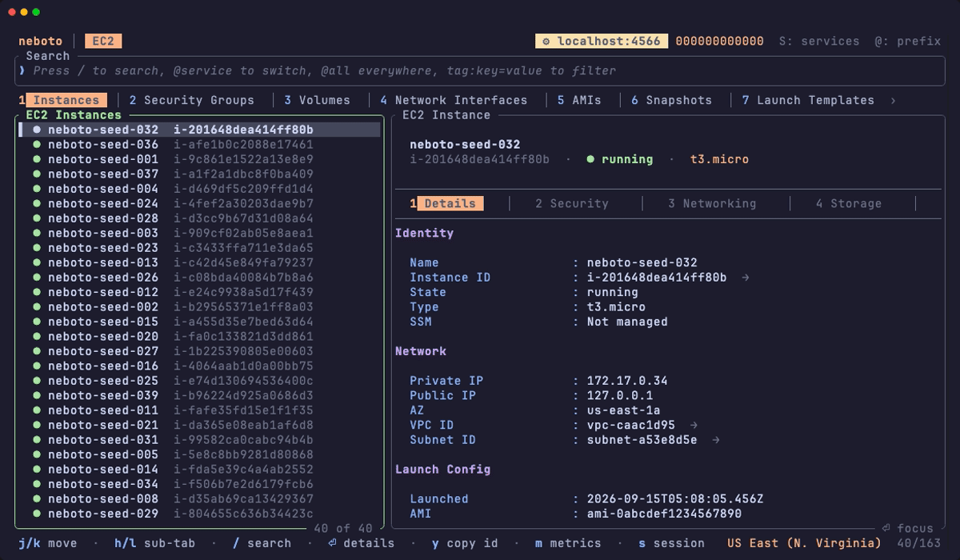Click the details return-key icon in footer

(332, 543)
